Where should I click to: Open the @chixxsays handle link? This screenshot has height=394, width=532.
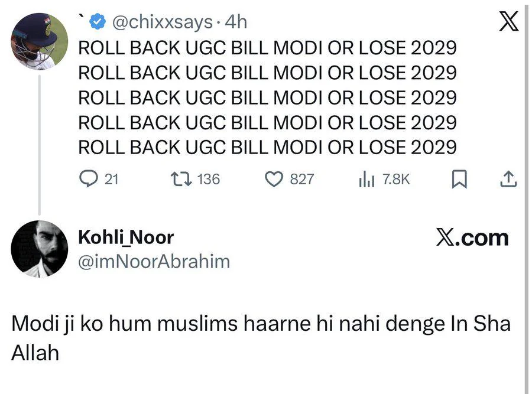[x=161, y=22]
